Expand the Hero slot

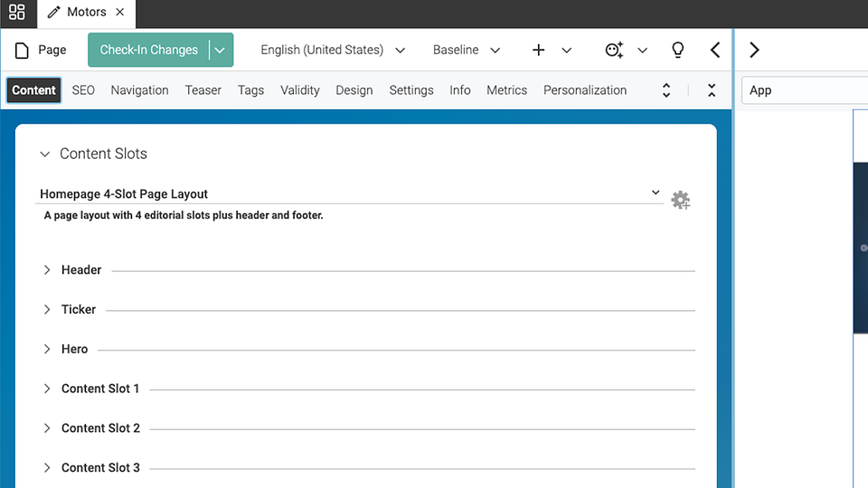[47, 349]
